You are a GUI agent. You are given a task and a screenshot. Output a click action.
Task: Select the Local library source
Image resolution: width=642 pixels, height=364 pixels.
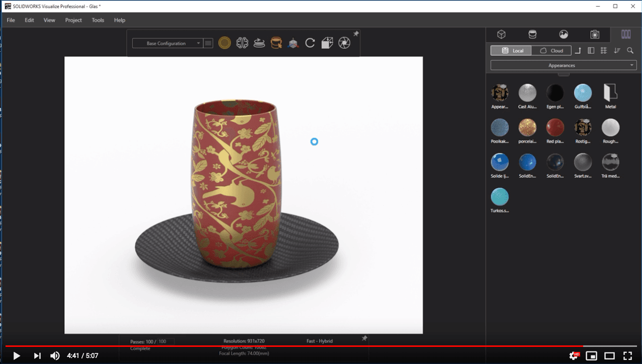[511, 51]
